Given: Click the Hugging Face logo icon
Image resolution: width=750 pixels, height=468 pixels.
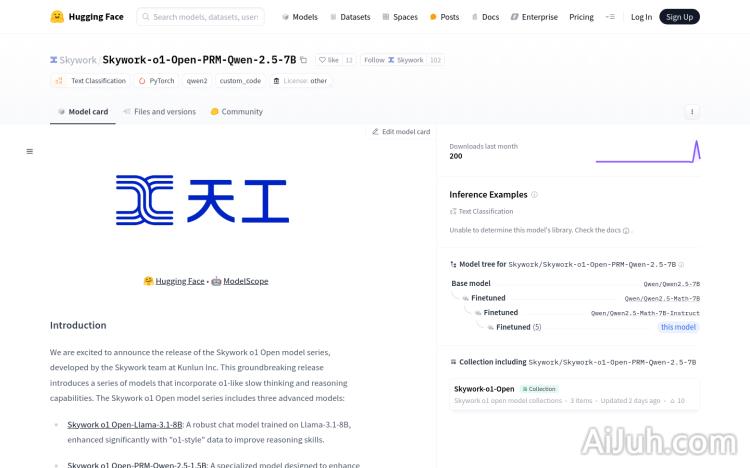Looking at the screenshot, I should (58, 17).
